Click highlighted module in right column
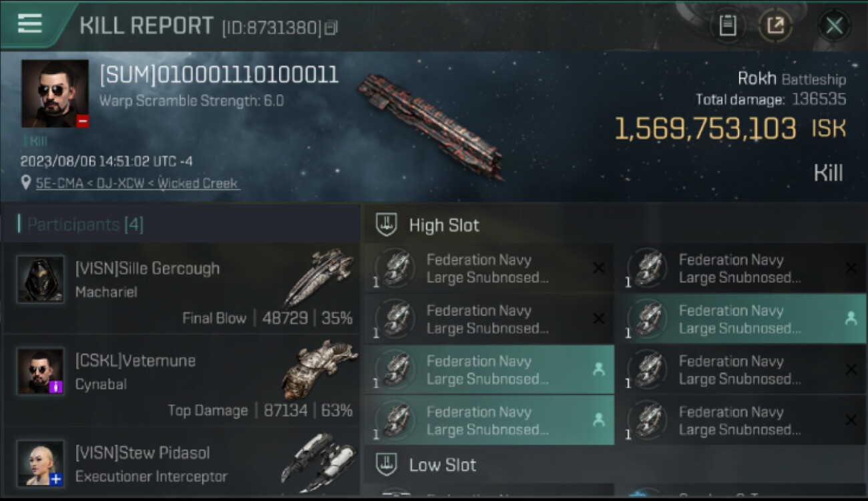Viewport: 868px width, 501px height. 740,319
